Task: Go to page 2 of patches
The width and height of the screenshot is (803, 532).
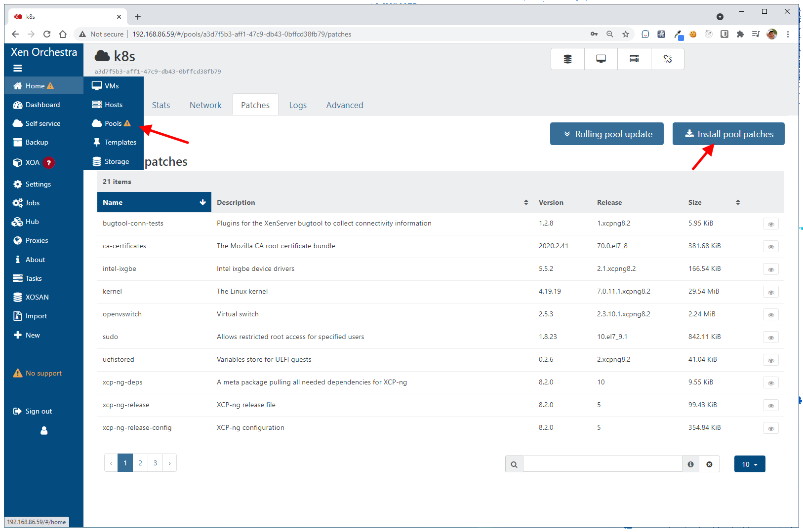Action: click(140, 463)
